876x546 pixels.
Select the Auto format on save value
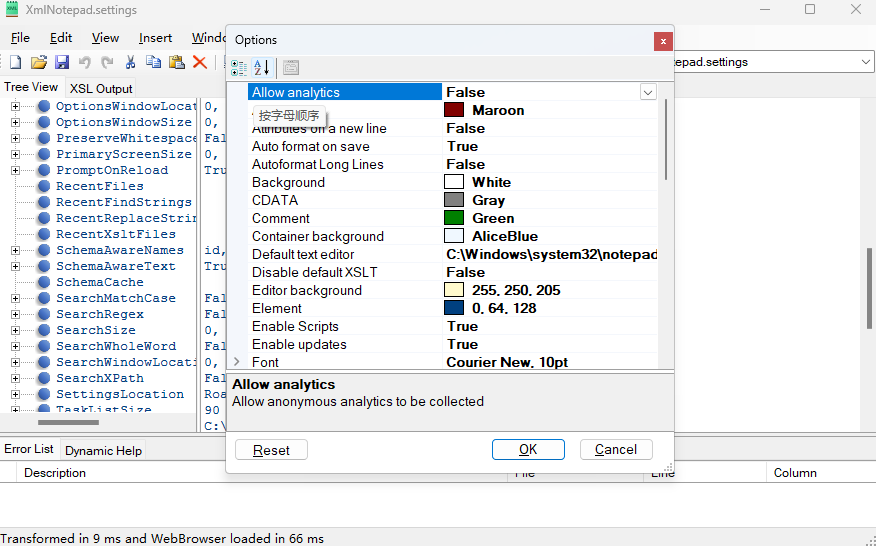point(462,147)
